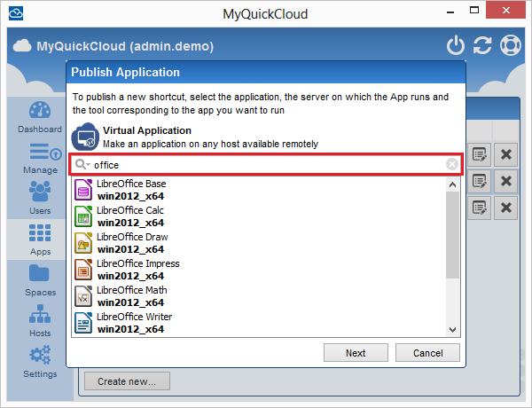Click the power/logout icon in header
Image resolution: width=532 pixels, height=408 pixels.
click(456, 45)
